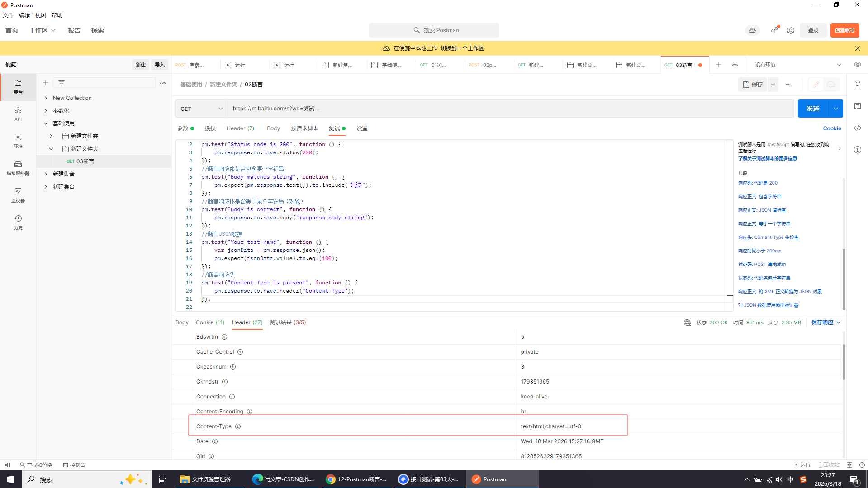The image size is (868, 488).
Task: Open the Save (保存) dropdown arrow
Action: pos(773,85)
